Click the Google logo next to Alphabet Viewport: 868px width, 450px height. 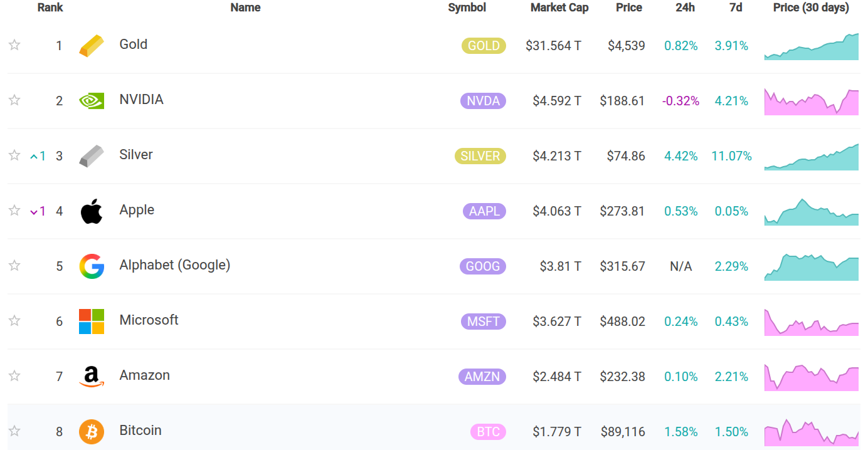(x=92, y=266)
